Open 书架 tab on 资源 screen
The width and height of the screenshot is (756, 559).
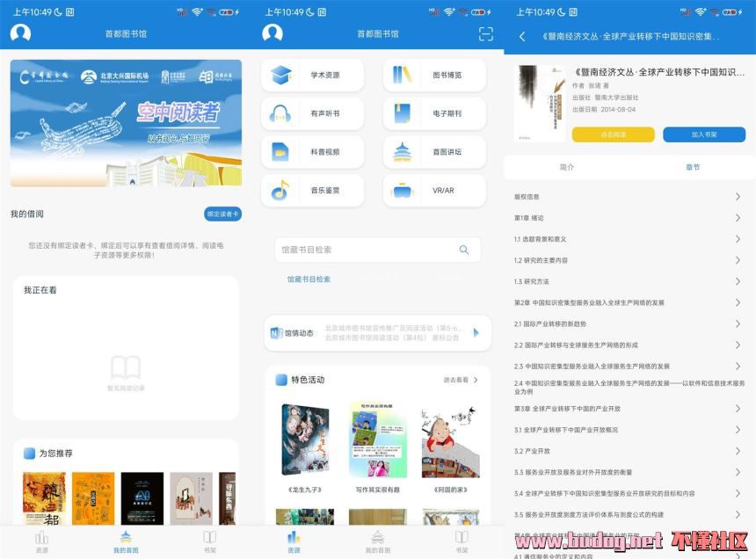click(x=462, y=541)
